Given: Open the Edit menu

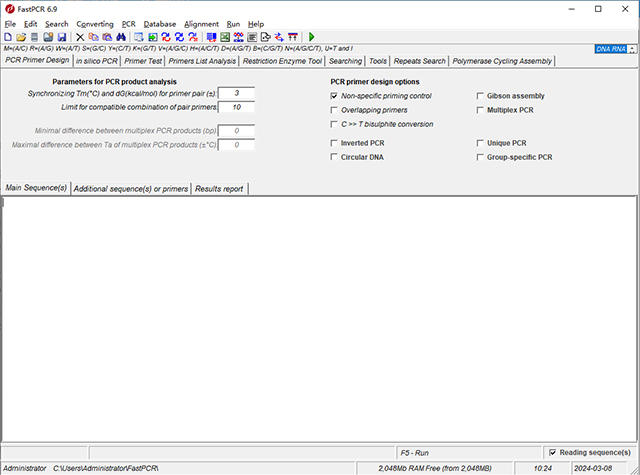Looking at the screenshot, I should (x=31, y=24).
